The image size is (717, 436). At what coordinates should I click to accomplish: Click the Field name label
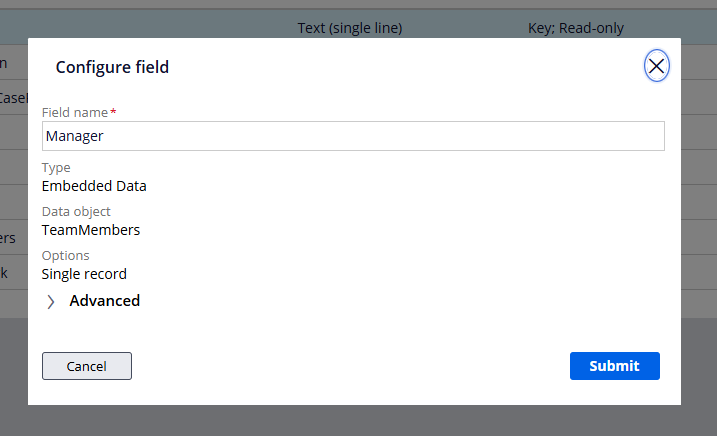(x=75, y=113)
